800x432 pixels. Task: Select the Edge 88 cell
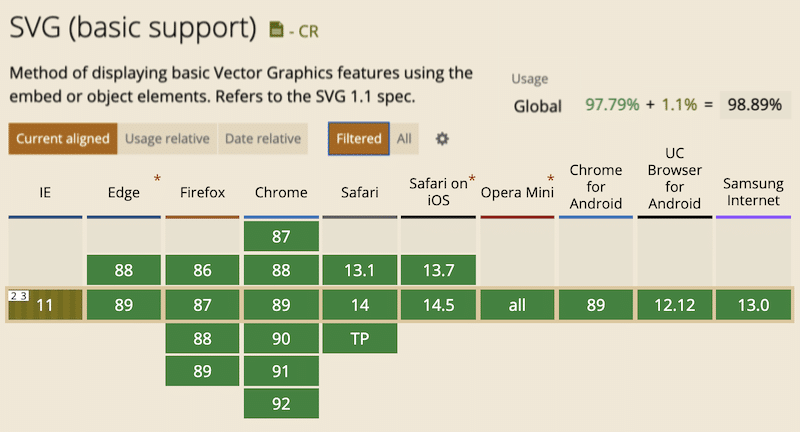(x=124, y=270)
